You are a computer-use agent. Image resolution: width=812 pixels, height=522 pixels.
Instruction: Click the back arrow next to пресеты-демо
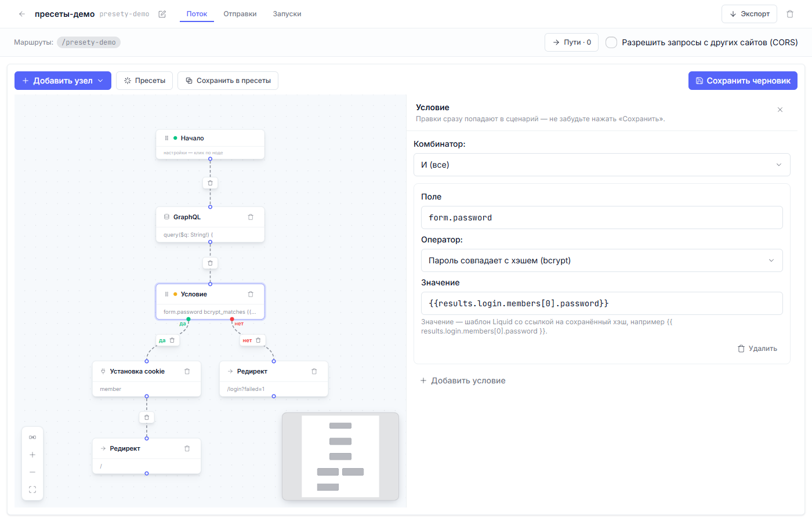click(22, 14)
